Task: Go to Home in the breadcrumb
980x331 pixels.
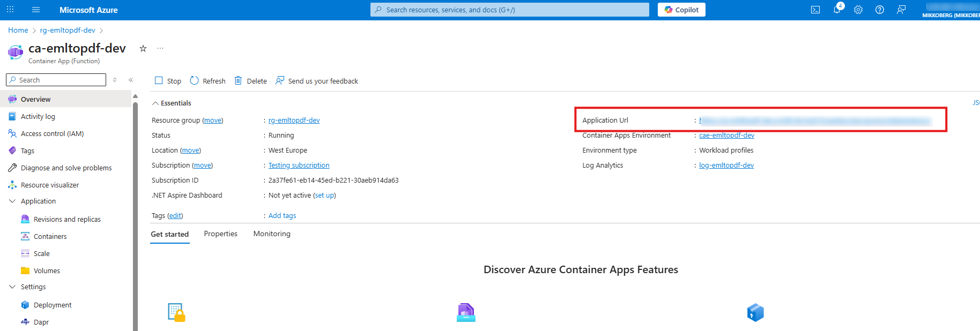Action: pos(18,30)
